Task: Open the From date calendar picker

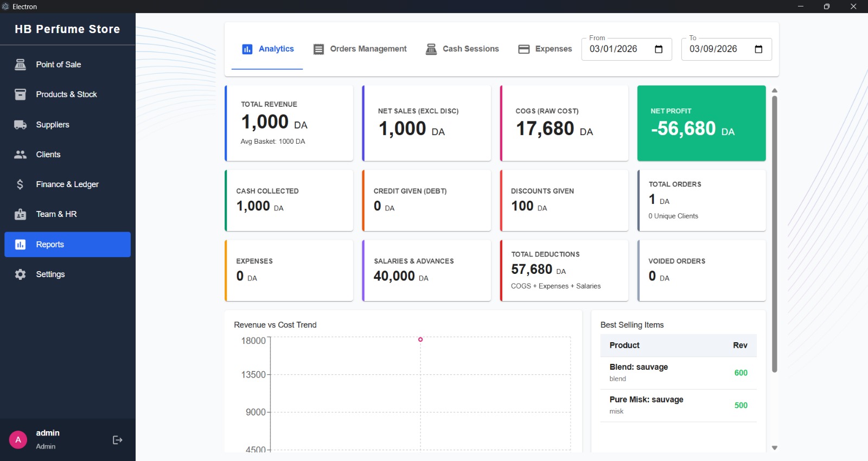Action: [x=659, y=49]
